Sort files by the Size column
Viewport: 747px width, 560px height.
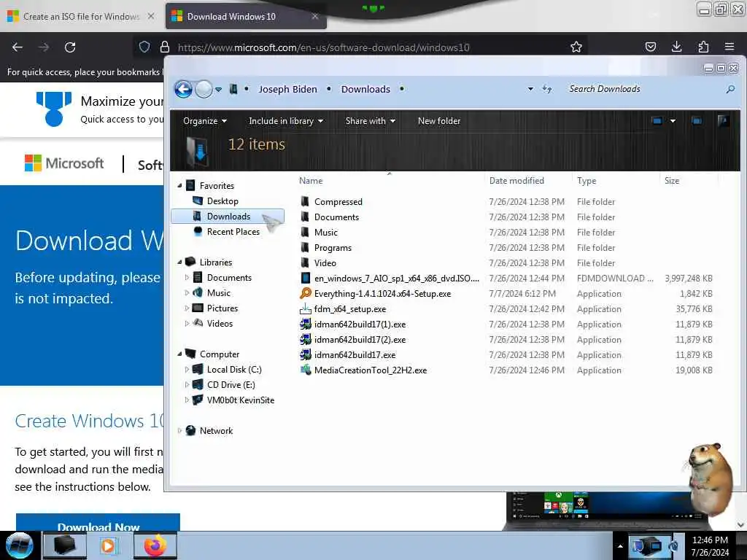click(672, 181)
